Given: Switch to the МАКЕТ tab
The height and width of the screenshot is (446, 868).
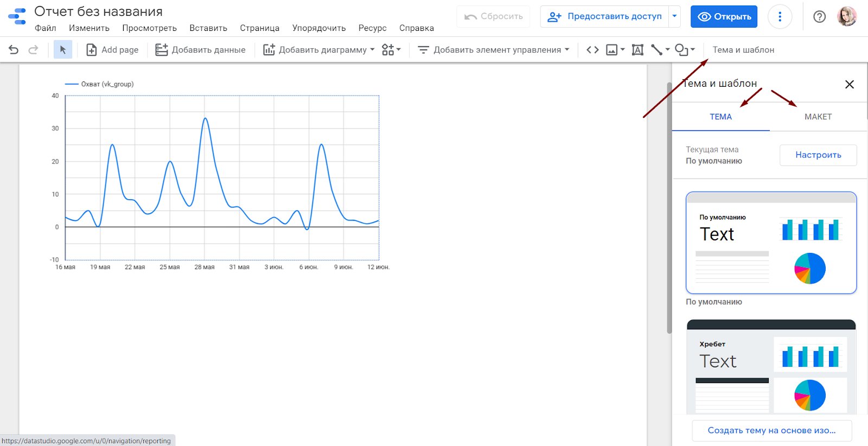Looking at the screenshot, I should pos(818,117).
